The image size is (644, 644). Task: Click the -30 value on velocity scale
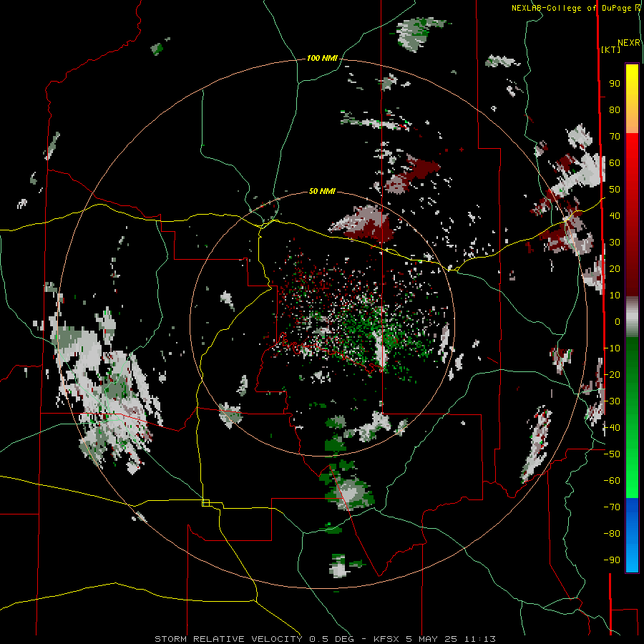[612, 401]
